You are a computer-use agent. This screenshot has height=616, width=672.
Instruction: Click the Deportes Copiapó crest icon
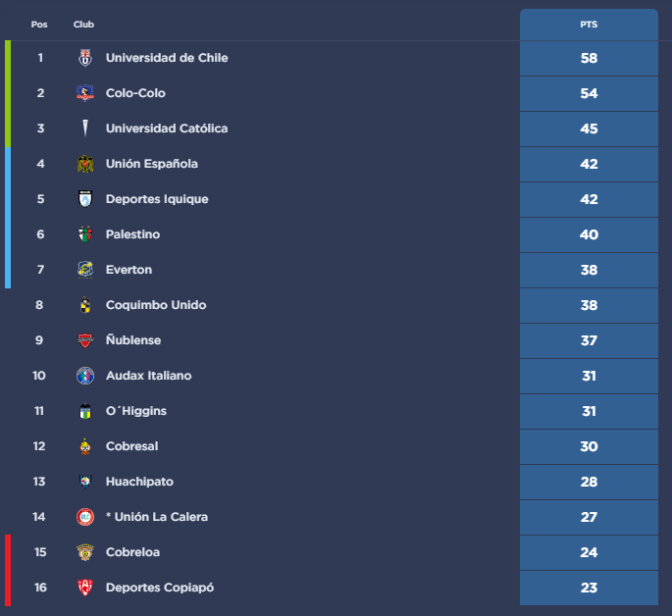click(85, 588)
